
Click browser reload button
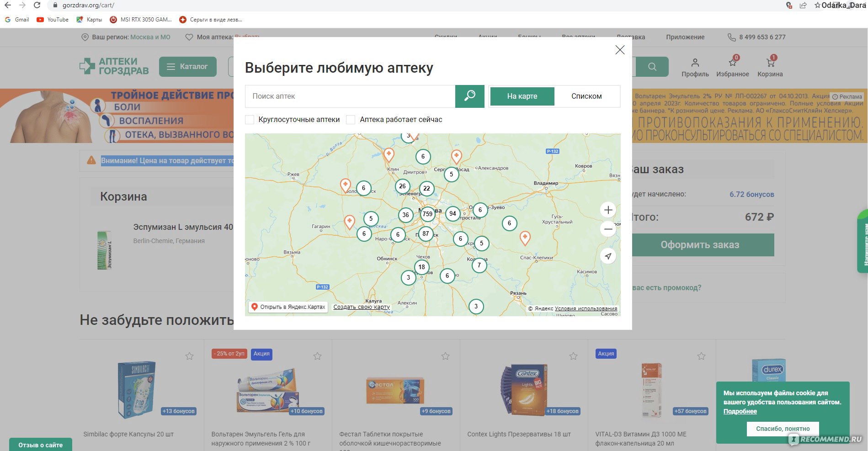pyautogui.click(x=37, y=5)
